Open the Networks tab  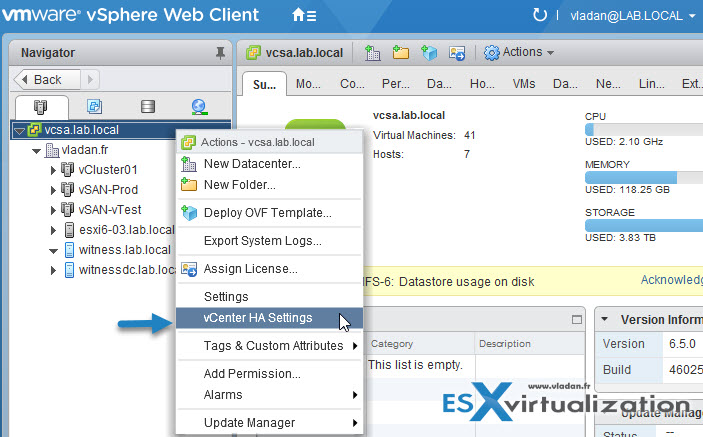click(608, 84)
